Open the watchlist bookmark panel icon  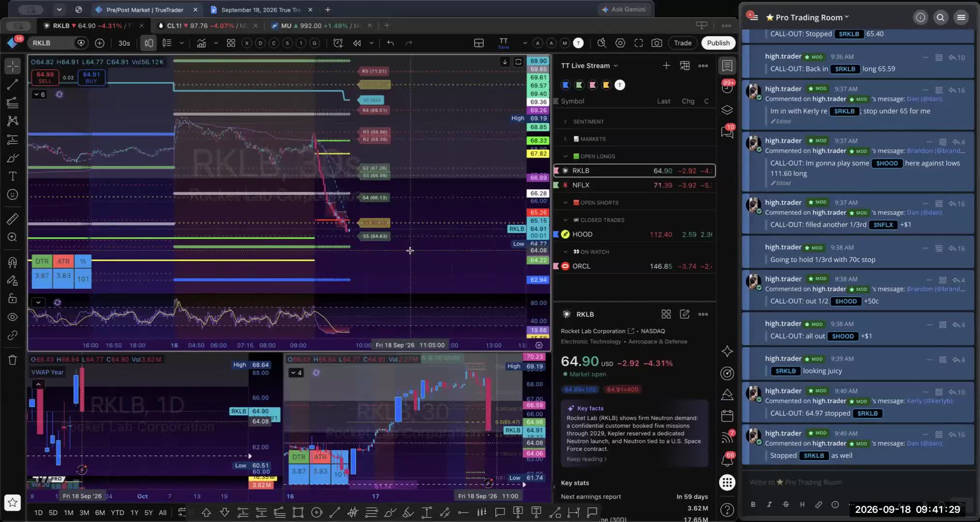[x=727, y=66]
